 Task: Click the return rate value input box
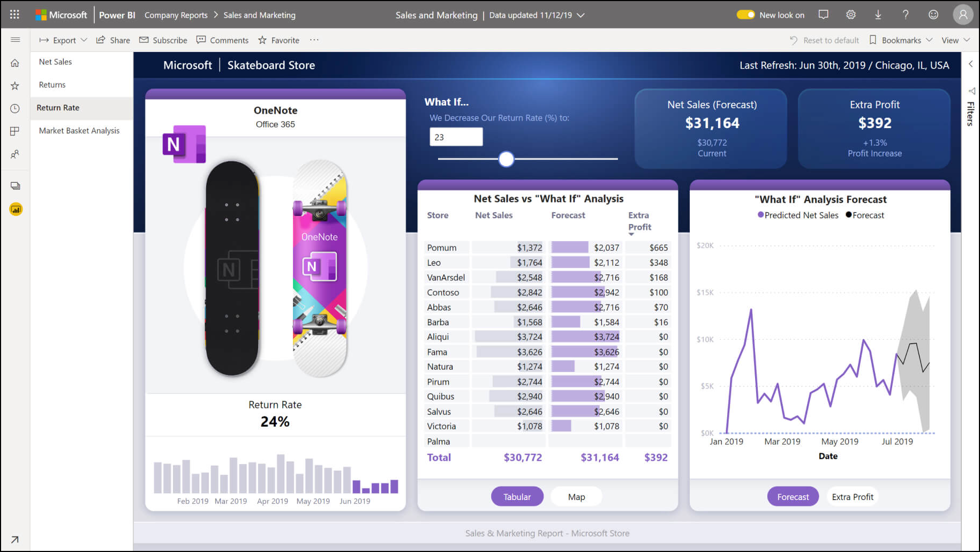coord(456,137)
